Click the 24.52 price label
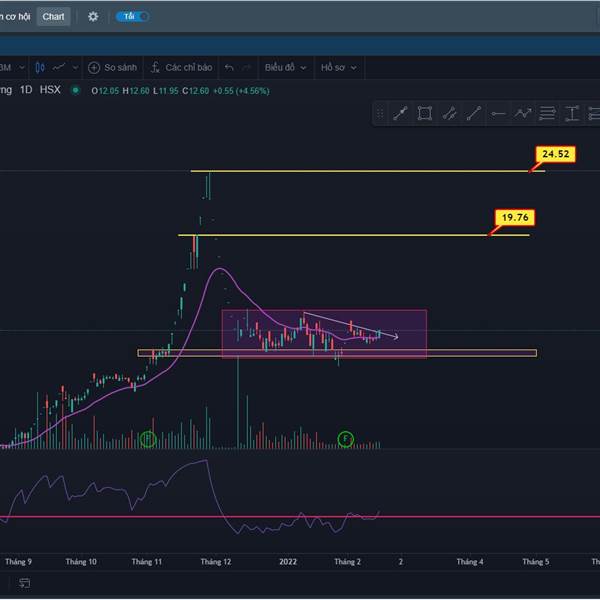The height and width of the screenshot is (600, 600). (554, 154)
